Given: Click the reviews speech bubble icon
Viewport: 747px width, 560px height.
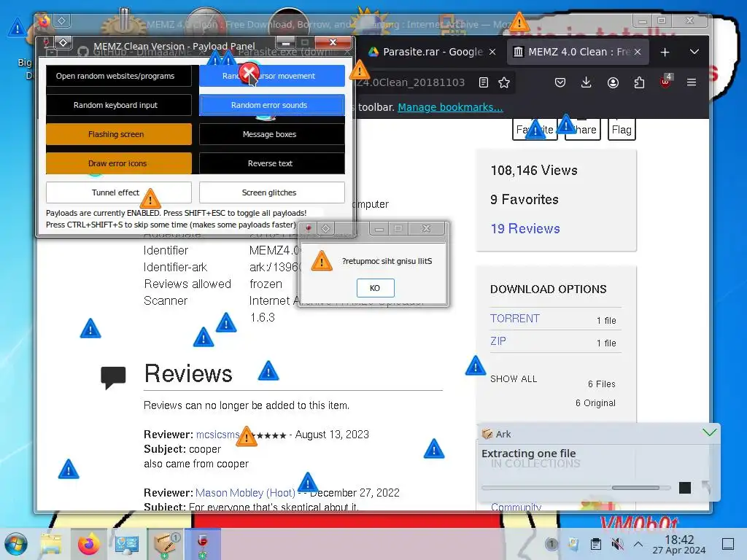Looking at the screenshot, I should click(x=113, y=378).
